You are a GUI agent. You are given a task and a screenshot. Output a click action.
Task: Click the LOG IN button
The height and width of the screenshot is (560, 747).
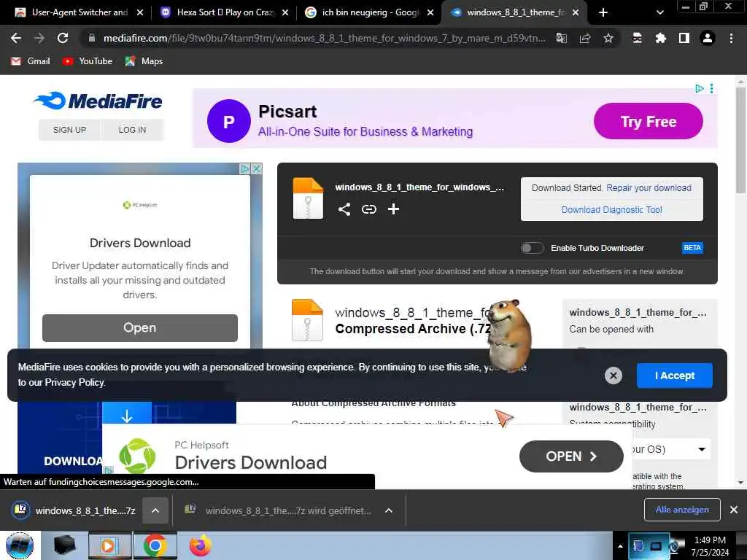point(133,130)
